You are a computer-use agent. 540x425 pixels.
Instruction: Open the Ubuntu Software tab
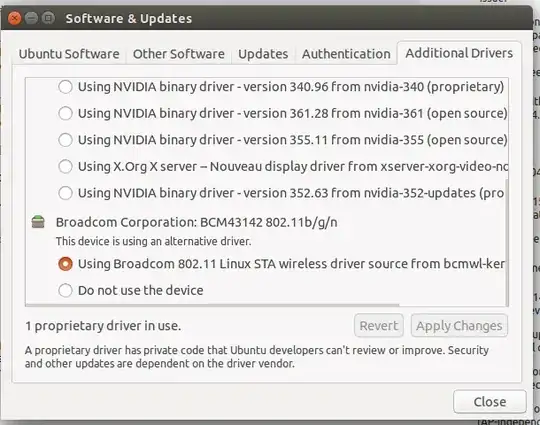tap(69, 54)
